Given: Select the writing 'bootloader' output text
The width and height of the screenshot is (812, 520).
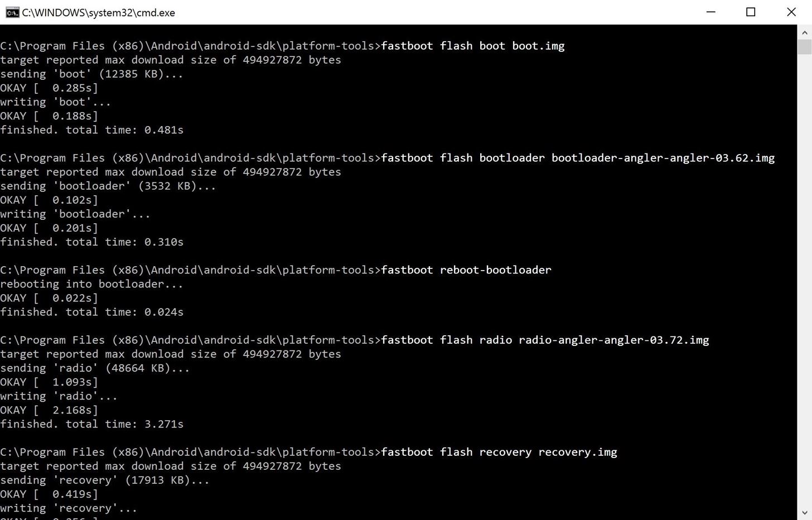Looking at the screenshot, I should [75, 214].
